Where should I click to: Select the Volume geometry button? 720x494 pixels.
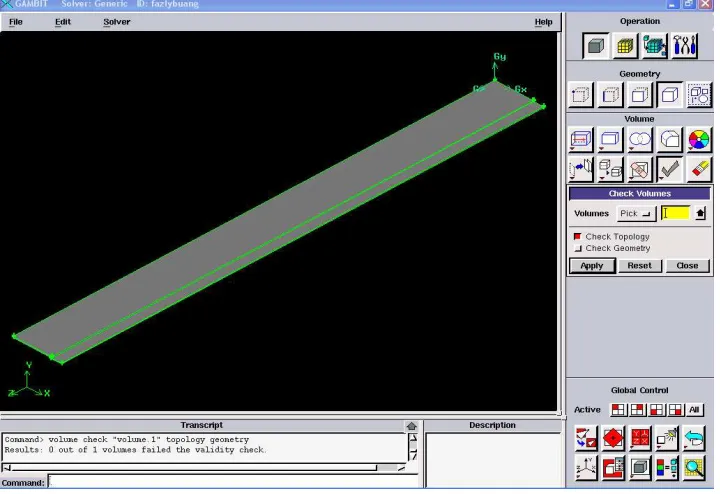669,95
